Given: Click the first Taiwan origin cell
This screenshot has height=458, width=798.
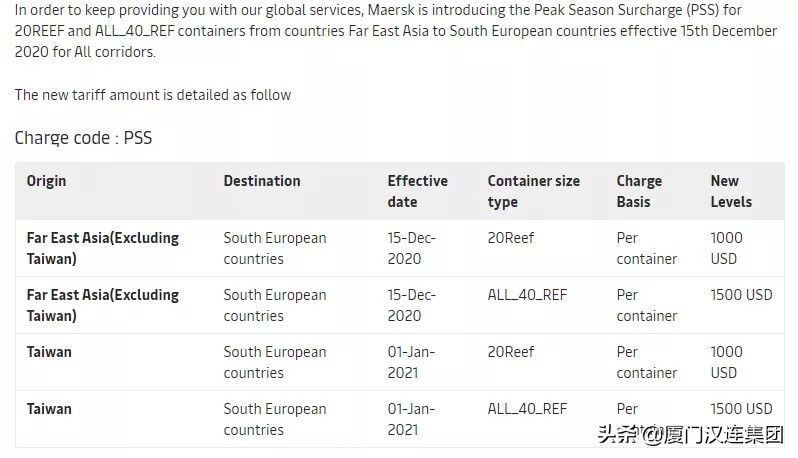Looking at the screenshot, I should coord(49,352).
